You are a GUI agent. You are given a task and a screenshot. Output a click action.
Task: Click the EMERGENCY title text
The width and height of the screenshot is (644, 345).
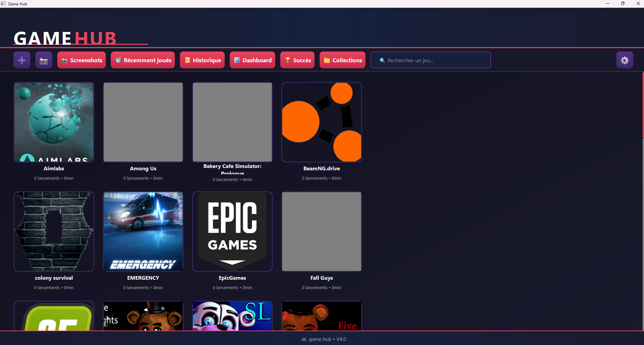click(x=143, y=278)
